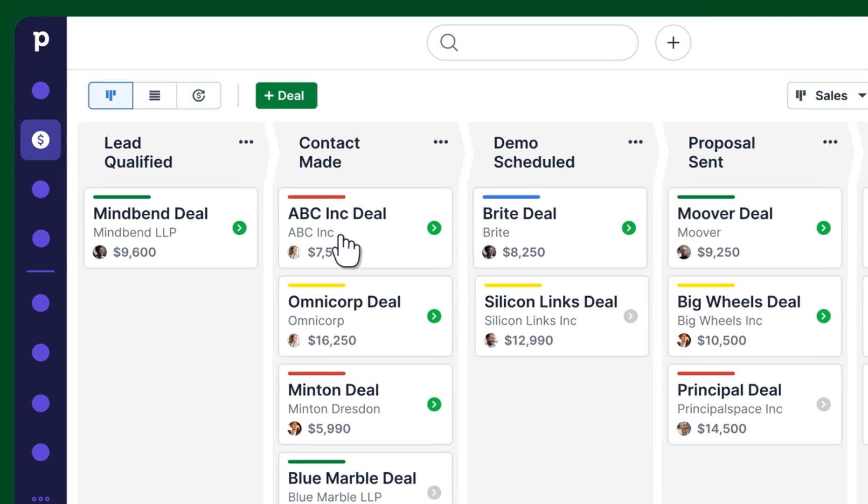The image size is (868, 504).
Task: Open the Deals dollar icon in sidebar
Action: tap(41, 140)
